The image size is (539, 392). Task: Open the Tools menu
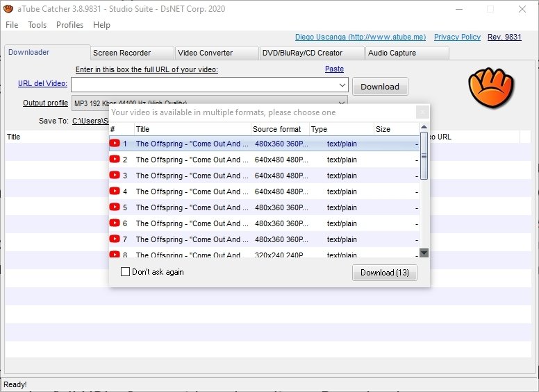tap(37, 25)
